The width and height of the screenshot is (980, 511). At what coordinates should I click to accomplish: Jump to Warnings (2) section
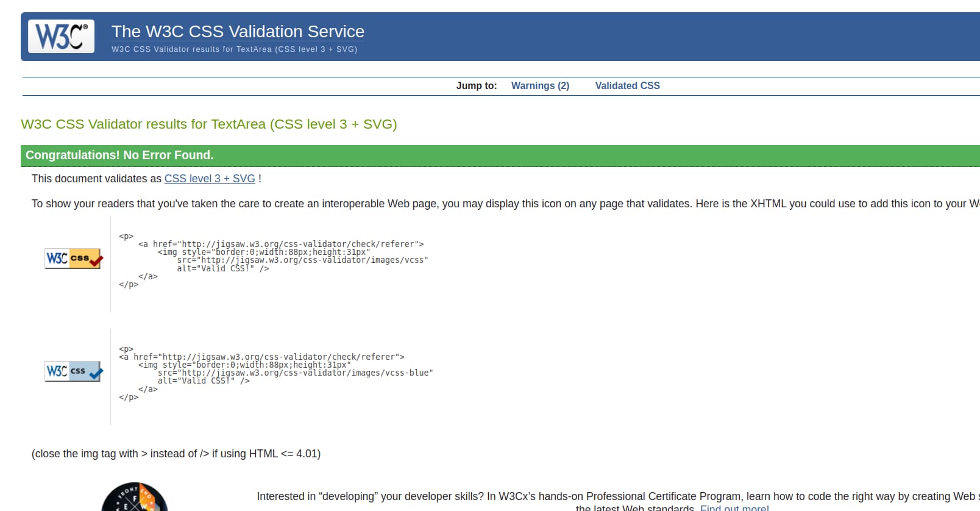[540, 86]
